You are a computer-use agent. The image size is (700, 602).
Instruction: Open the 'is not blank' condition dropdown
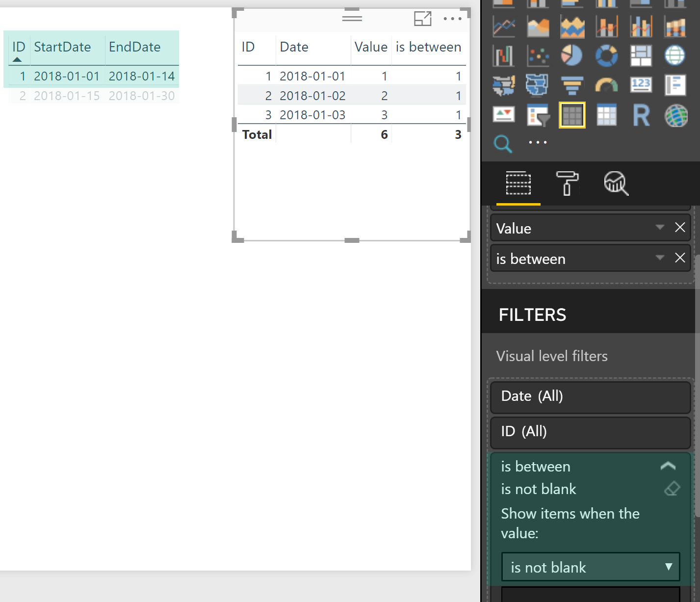[591, 567]
